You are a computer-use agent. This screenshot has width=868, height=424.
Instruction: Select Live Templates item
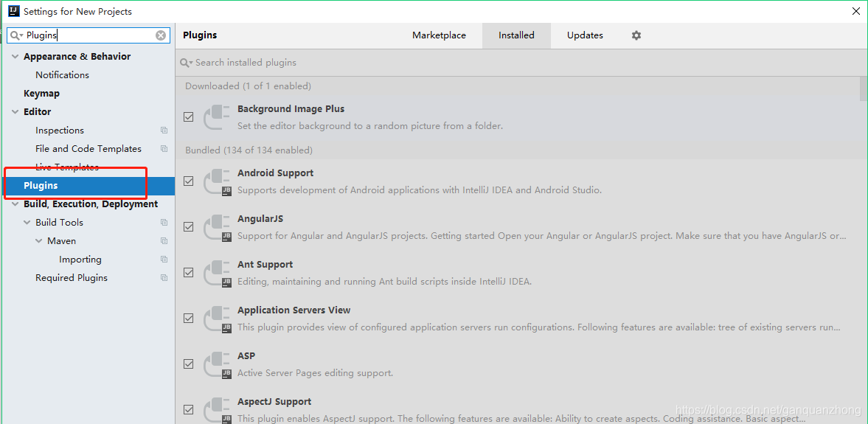67,167
